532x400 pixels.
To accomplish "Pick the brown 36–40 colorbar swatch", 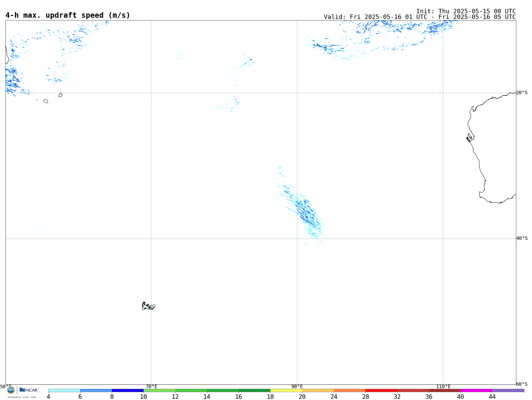I will [445, 390].
